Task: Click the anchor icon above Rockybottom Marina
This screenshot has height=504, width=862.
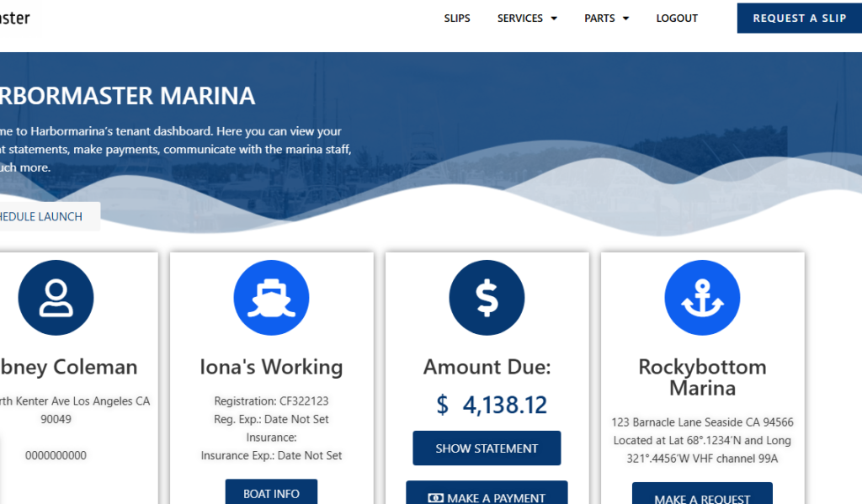Action: point(702,298)
